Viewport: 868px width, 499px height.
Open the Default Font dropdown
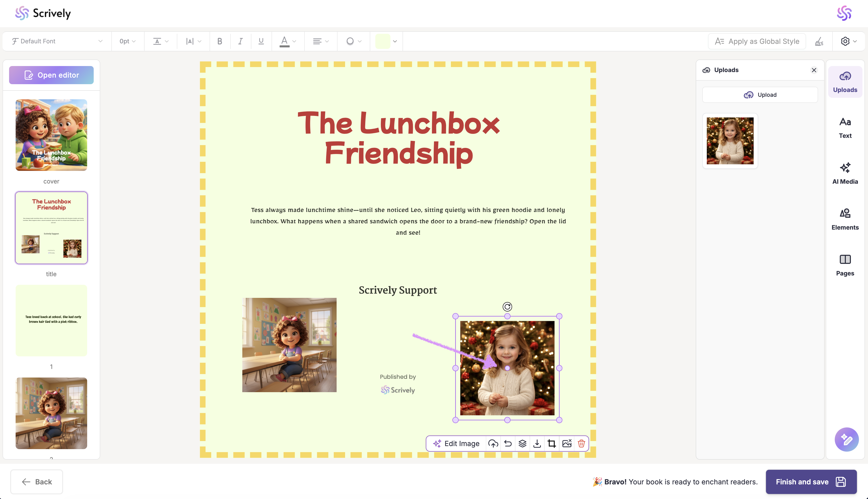point(57,42)
